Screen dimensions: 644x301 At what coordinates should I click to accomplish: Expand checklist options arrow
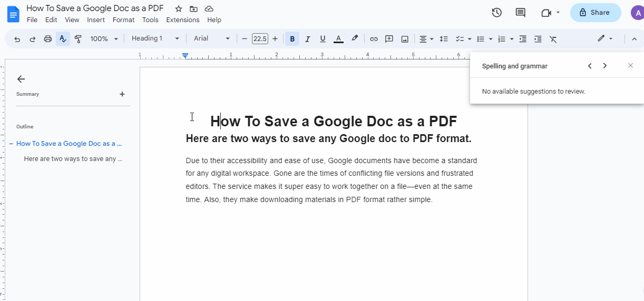(470, 39)
